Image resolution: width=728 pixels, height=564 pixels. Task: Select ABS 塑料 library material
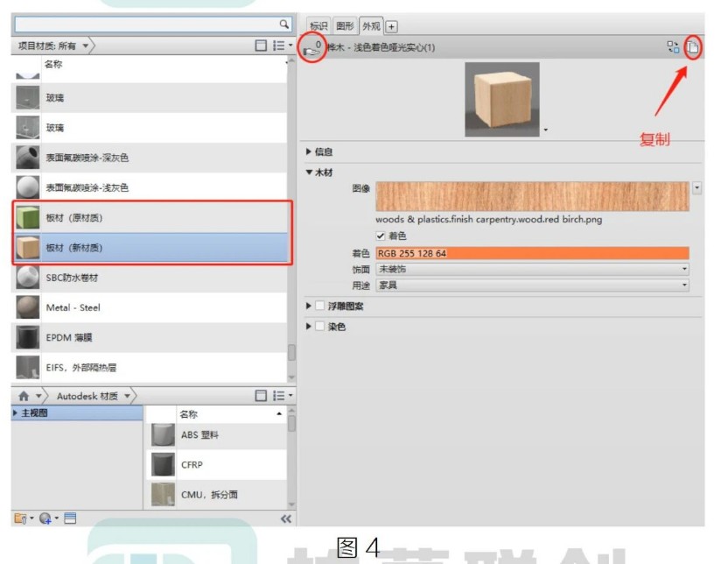[217, 435]
